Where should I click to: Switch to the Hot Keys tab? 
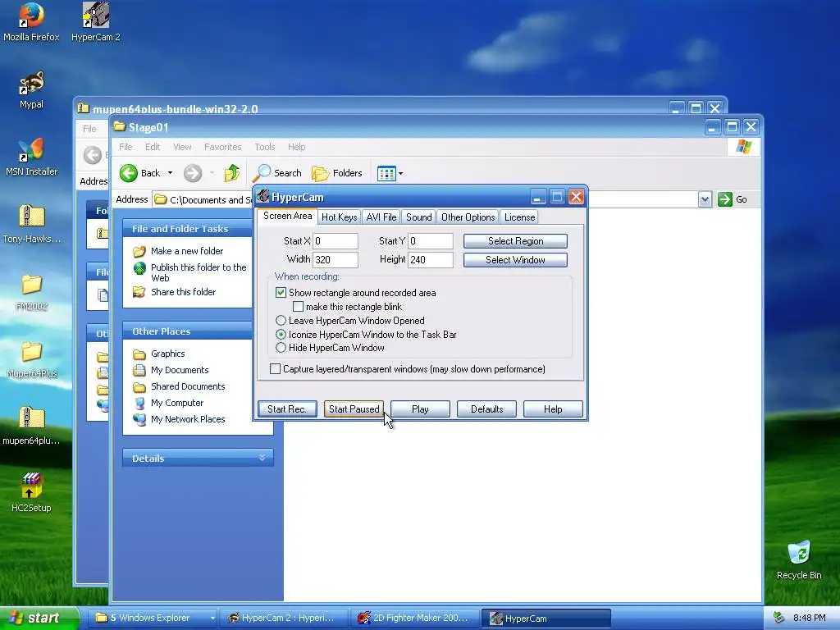tap(339, 217)
